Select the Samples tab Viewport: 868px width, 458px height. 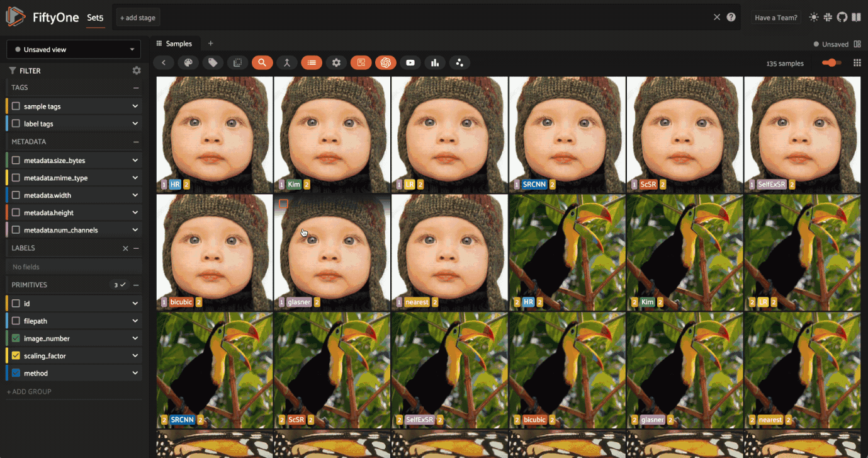175,43
